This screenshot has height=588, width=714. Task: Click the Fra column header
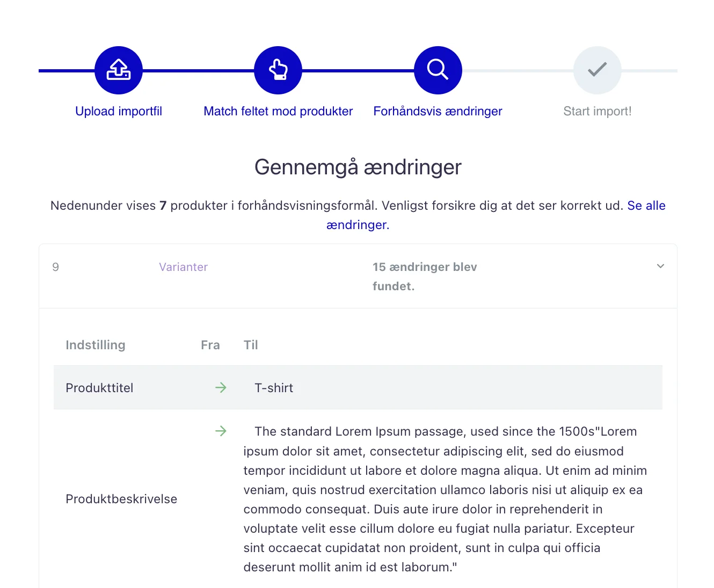point(210,345)
